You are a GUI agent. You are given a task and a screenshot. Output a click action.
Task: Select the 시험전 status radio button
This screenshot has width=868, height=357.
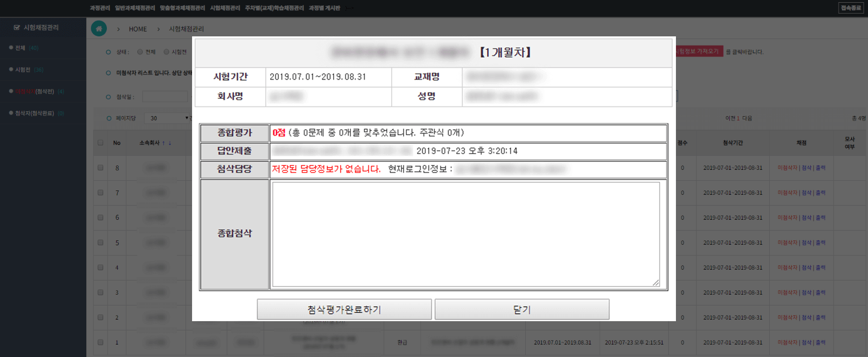[167, 52]
